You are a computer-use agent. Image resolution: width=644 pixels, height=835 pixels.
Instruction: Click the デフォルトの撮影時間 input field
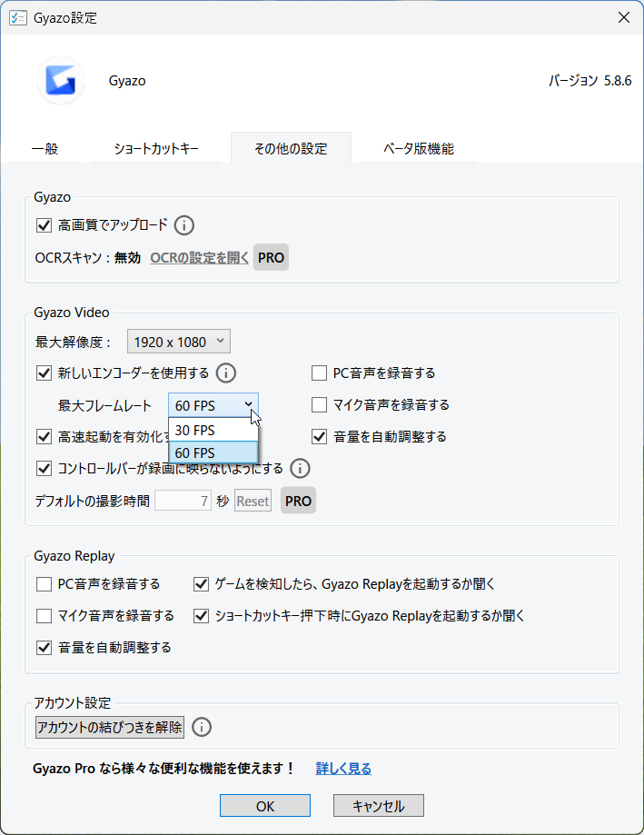[x=182, y=501]
